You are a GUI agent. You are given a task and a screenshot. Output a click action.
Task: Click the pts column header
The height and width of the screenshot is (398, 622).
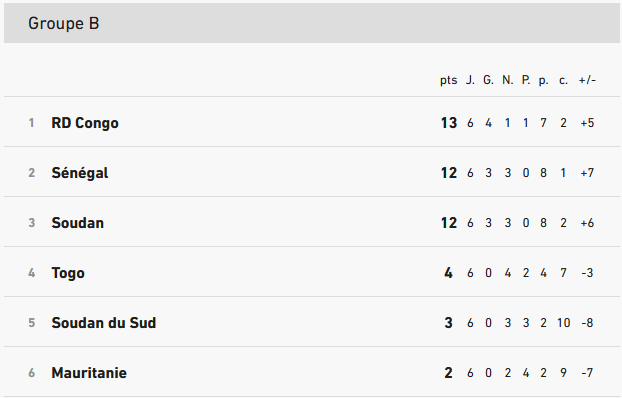(448, 81)
